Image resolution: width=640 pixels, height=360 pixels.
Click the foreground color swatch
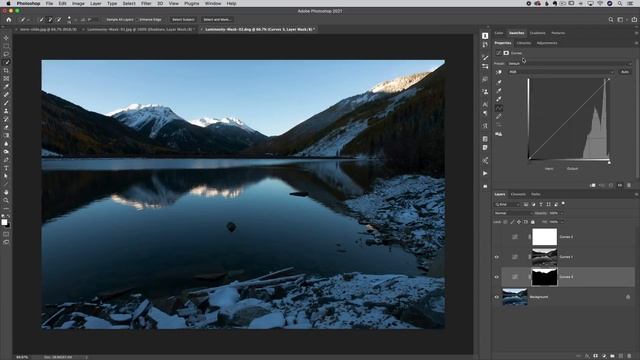[4, 222]
